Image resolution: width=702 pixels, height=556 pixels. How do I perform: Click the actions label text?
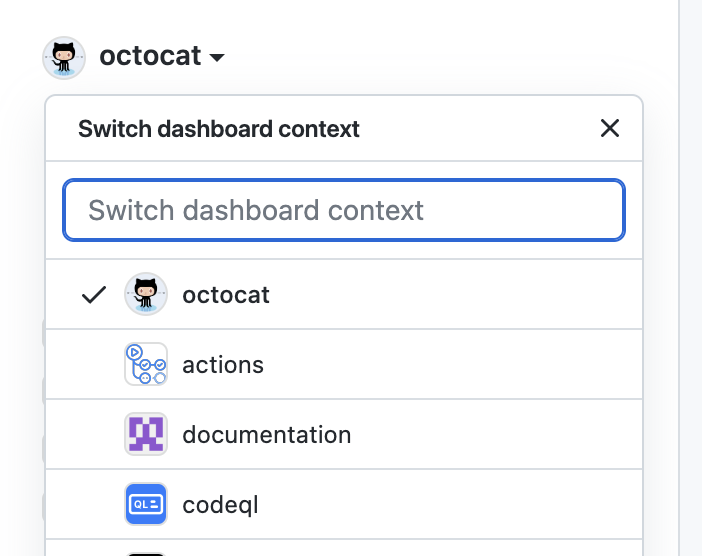pyautogui.click(x=223, y=365)
